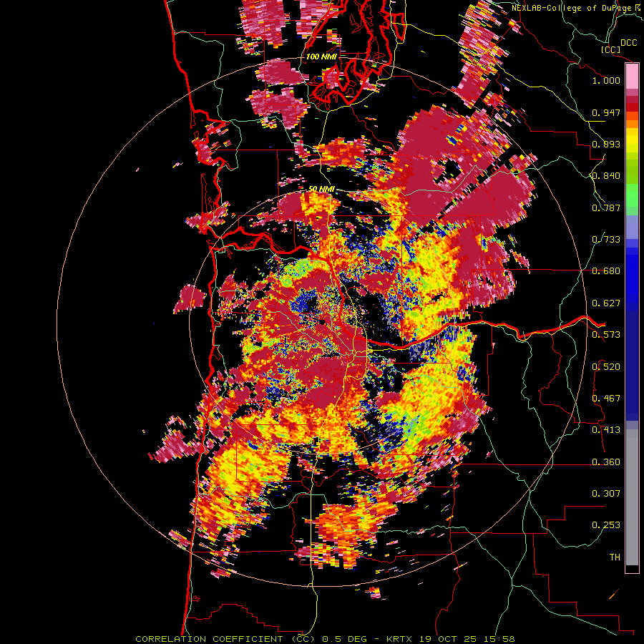Select the 0.627 scale value
Viewport: 644px width, 644px height.
(606, 303)
